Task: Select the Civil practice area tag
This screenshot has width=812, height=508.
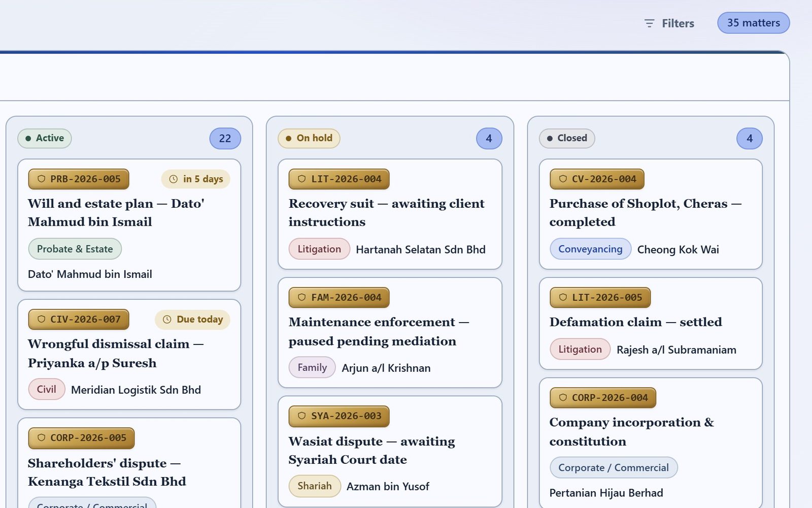Action: (47, 389)
